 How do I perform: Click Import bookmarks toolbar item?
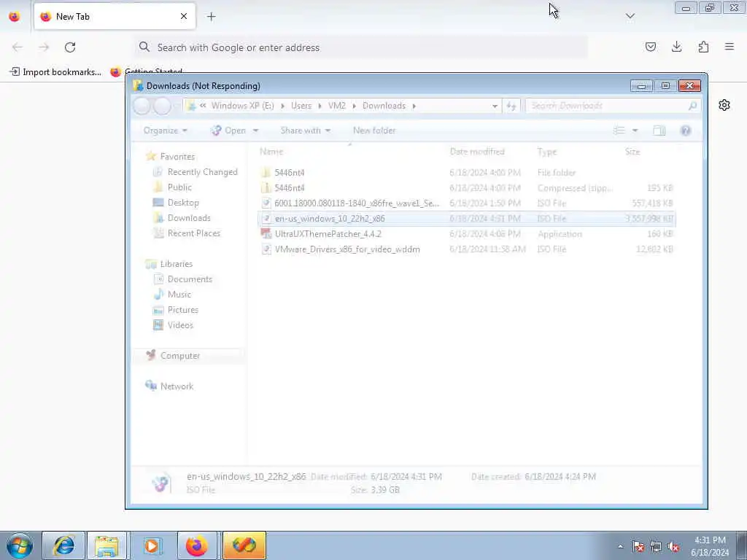point(55,72)
